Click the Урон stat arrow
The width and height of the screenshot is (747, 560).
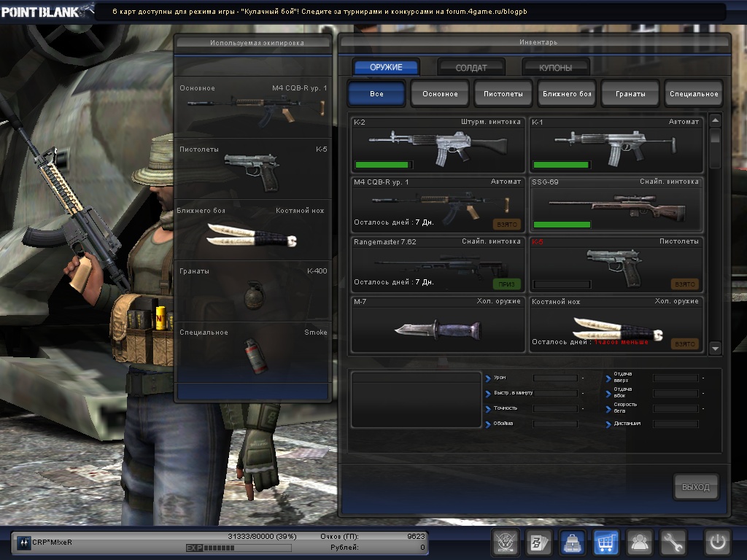488,378
